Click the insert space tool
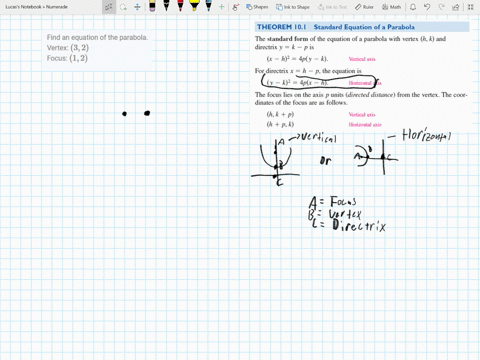The height and width of the screenshot is (360, 480). click(x=137, y=7)
